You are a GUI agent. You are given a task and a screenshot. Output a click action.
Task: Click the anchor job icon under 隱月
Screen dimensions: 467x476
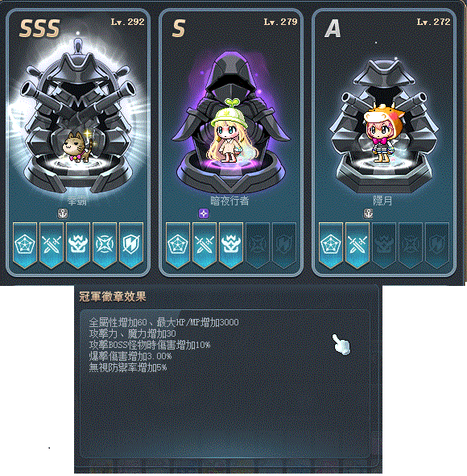[x=368, y=213]
